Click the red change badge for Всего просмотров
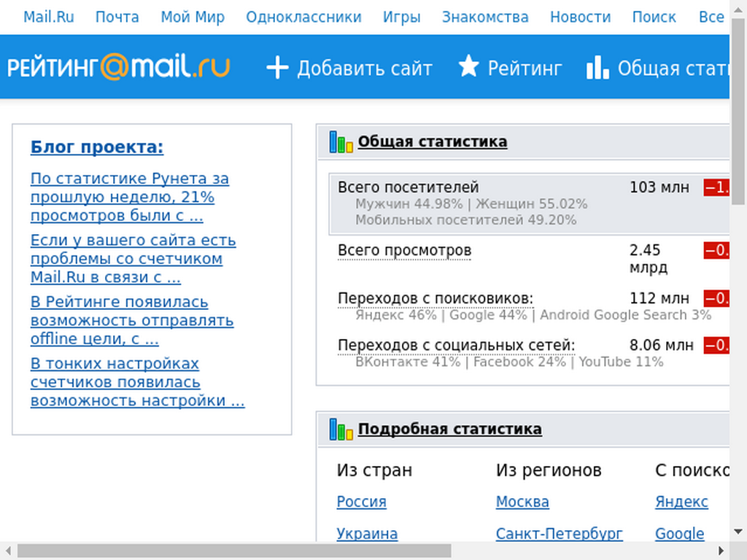This screenshot has width=747, height=560. point(716,251)
